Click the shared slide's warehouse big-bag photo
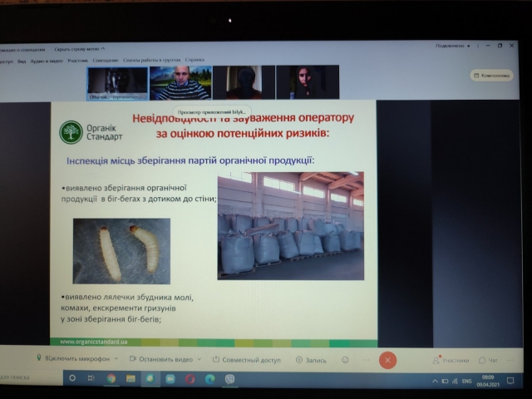532x399 pixels. click(x=291, y=226)
